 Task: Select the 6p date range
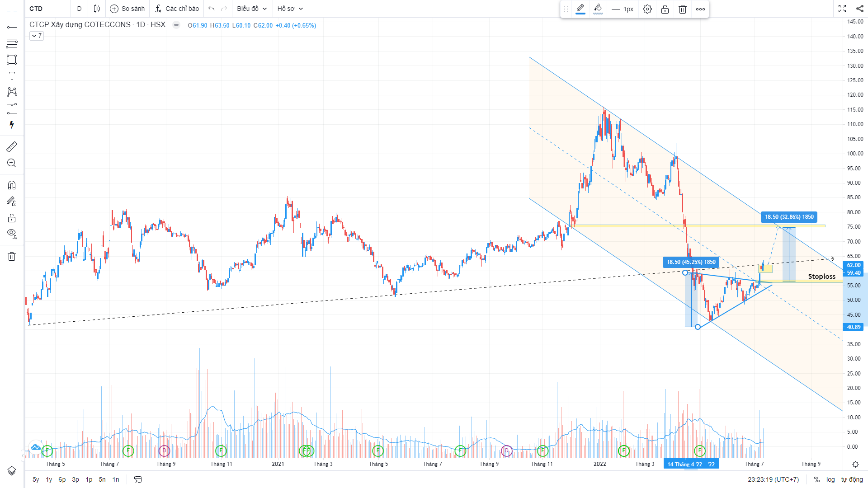click(62, 479)
